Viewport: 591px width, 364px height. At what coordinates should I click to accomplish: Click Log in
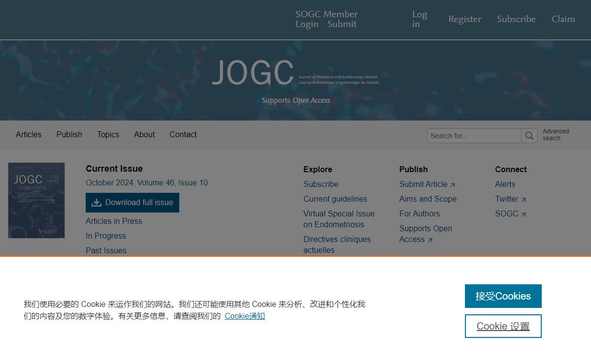point(420,19)
